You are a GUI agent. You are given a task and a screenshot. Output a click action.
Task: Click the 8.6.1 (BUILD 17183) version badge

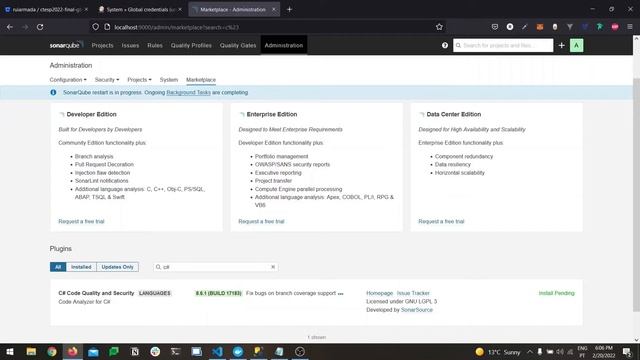[x=219, y=293]
